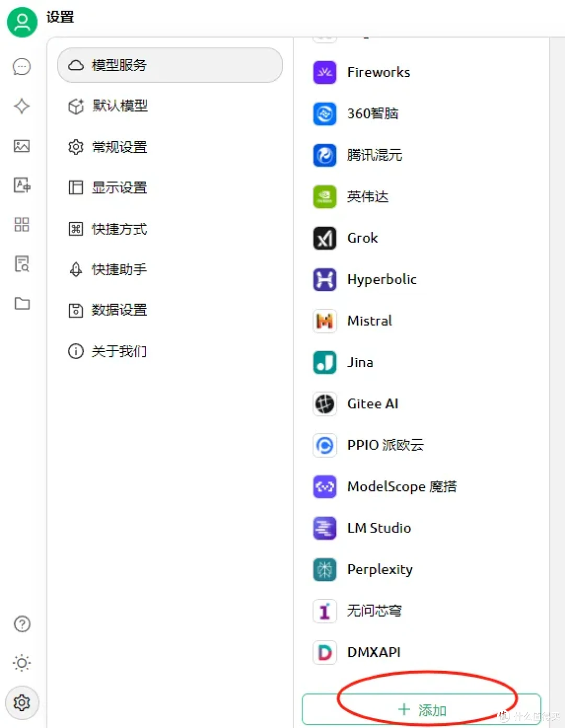Open the 数据设置 settings section
The image size is (565, 728).
coord(170,310)
